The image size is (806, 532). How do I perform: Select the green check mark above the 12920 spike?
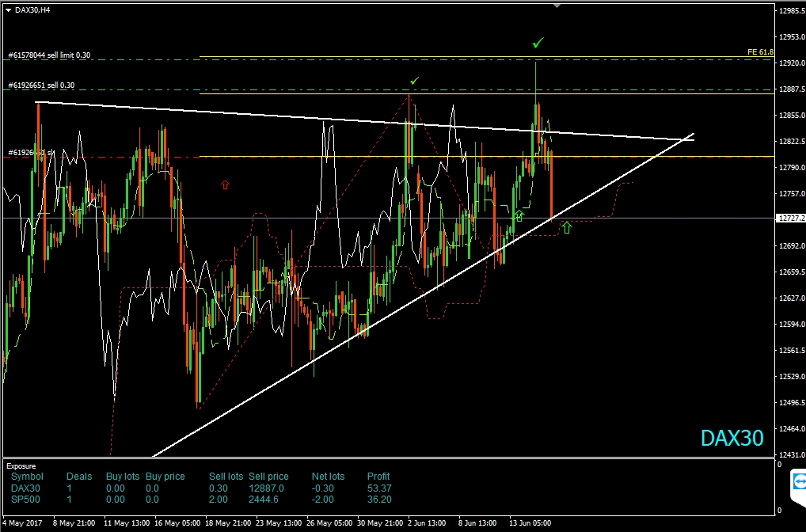pyautogui.click(x=538, y=43)
